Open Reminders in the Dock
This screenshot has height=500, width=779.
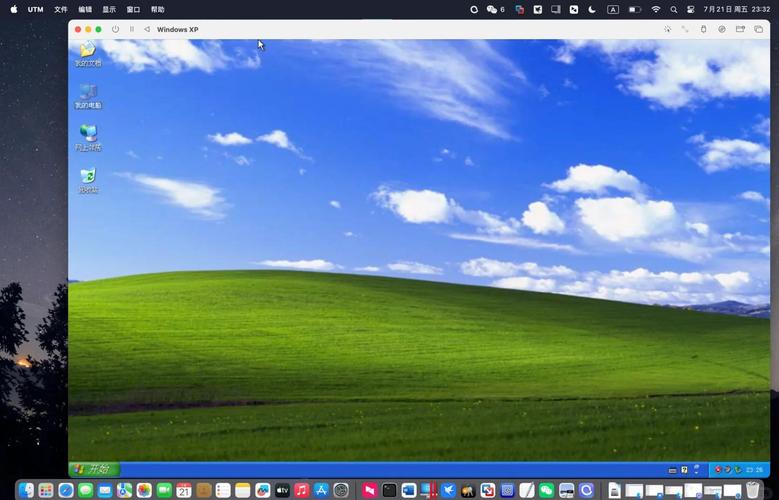click(223, 491)
